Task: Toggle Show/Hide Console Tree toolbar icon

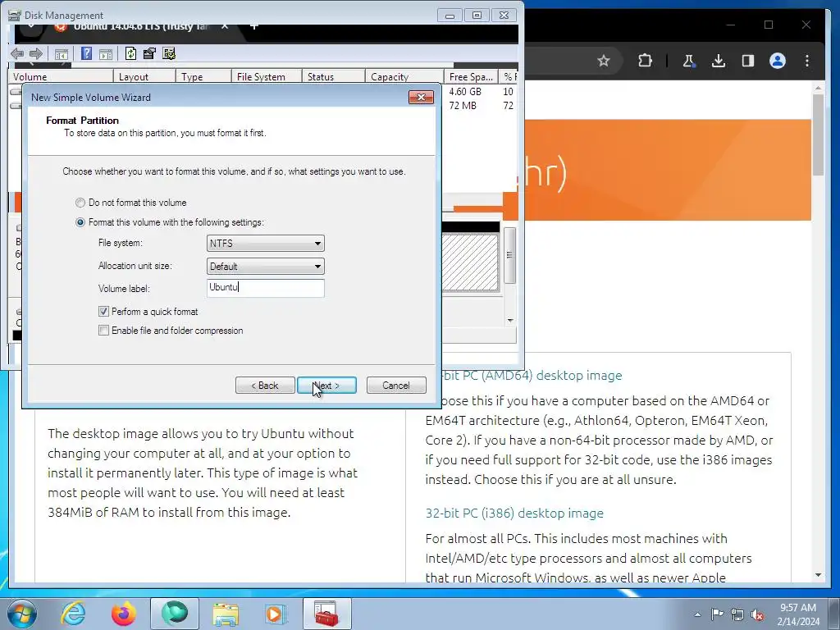Action: click(x=62, y=53)
